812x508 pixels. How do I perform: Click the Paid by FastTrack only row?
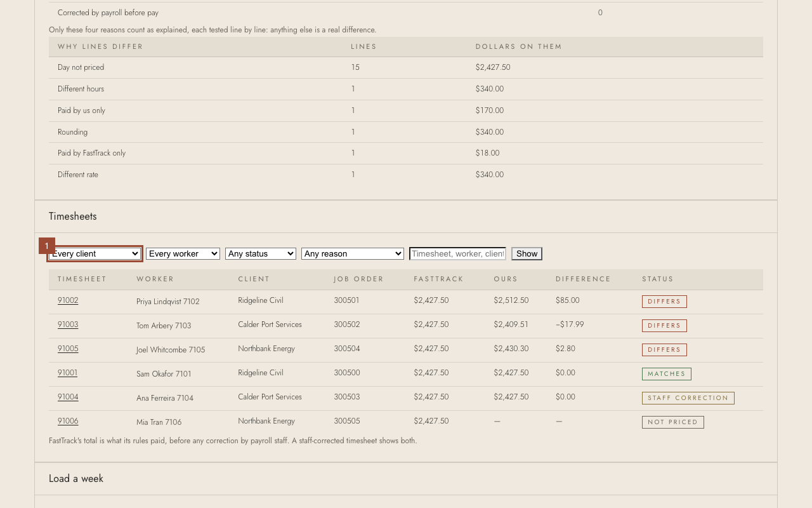tap(406, 153)
